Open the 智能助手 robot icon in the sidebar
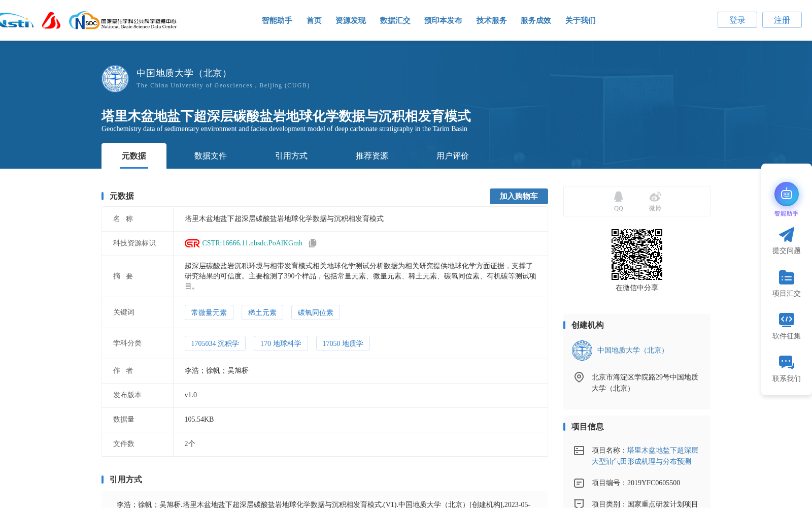This screenshot has height=508, width=812. point(786,194)
